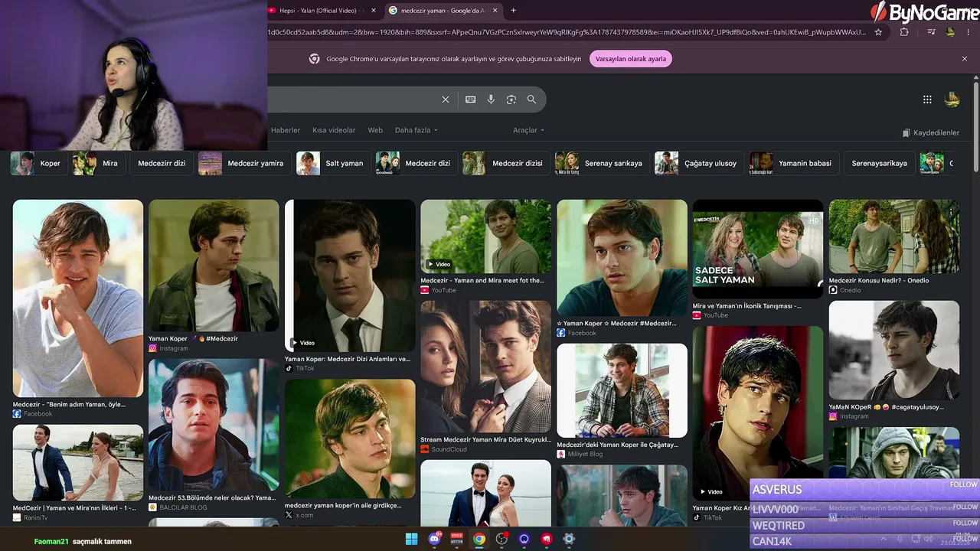Open the on-screen keyboard input tool

click(x=470, y=99)
